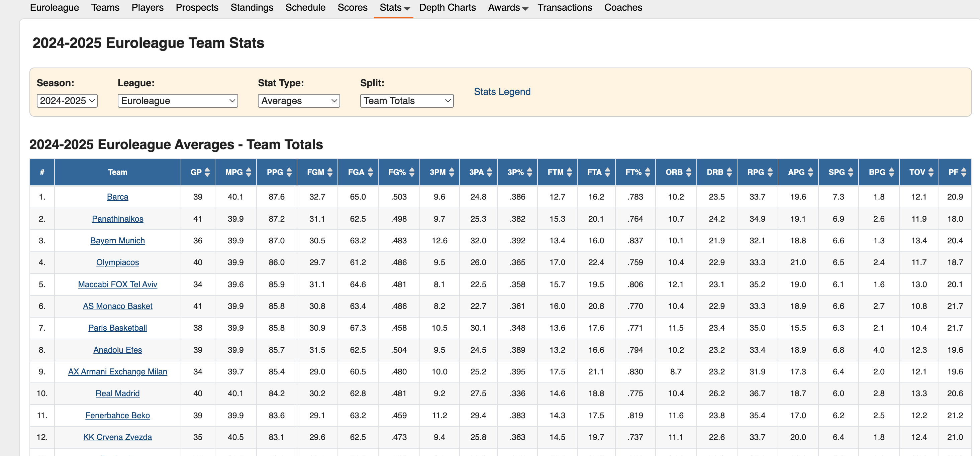Click the Real Madrid team link
980x456 pixels.
tap(117, 393)
